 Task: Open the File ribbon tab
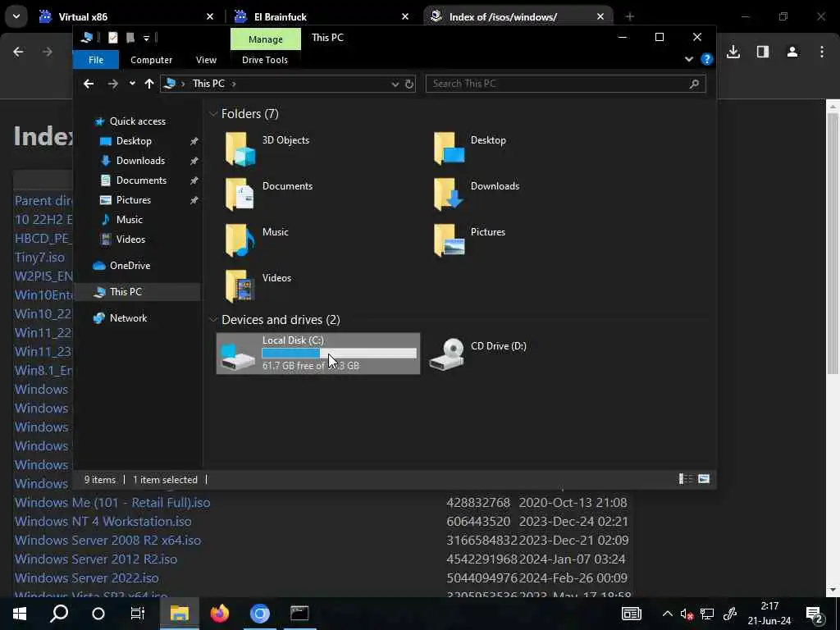tap(96, 60)
